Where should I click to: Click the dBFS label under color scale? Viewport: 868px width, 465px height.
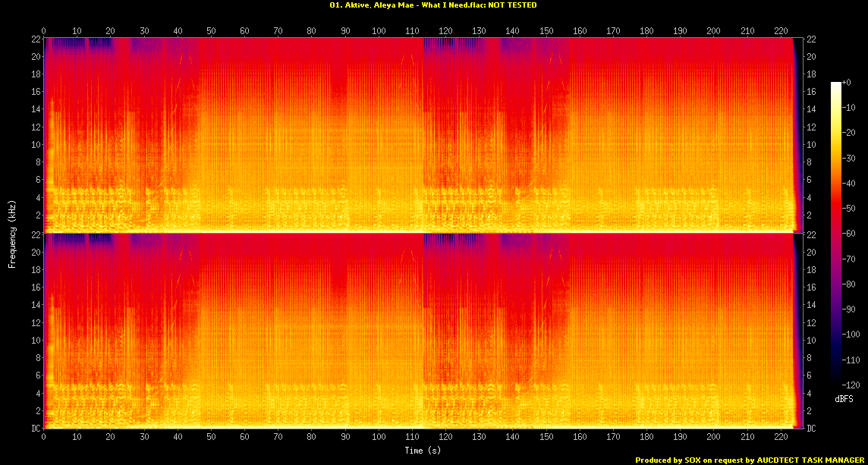(842, 399)
